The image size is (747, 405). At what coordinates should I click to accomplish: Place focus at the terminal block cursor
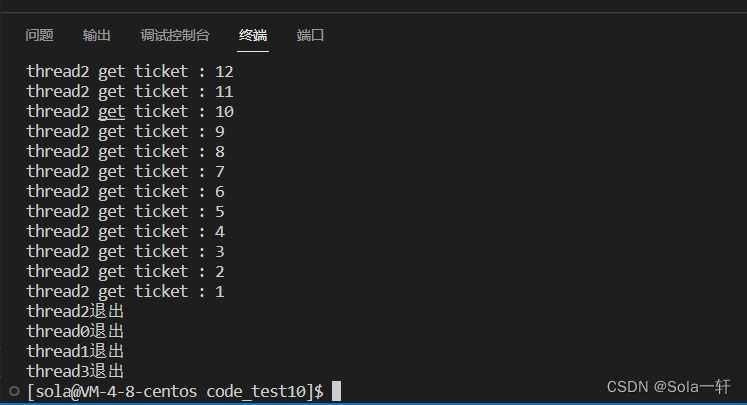coord(336,391)
